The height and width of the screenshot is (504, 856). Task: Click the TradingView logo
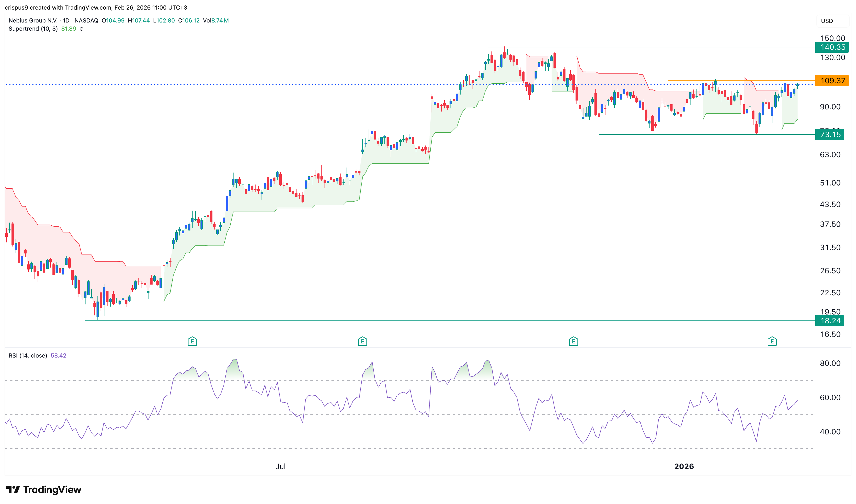point(44,489)
